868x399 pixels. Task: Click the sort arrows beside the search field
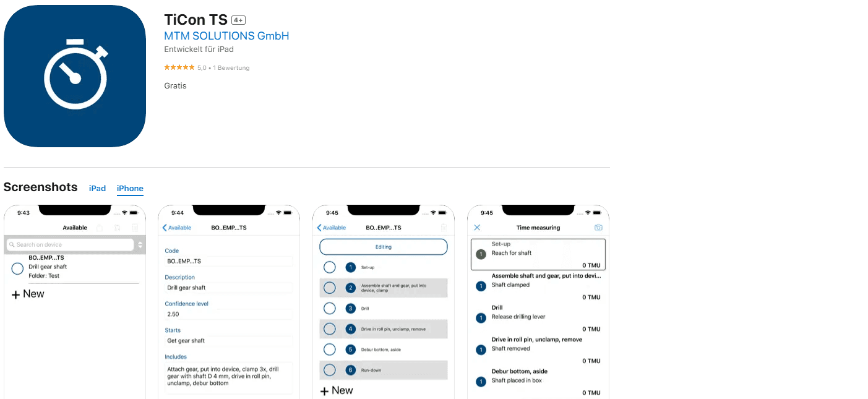click(140, 245)
